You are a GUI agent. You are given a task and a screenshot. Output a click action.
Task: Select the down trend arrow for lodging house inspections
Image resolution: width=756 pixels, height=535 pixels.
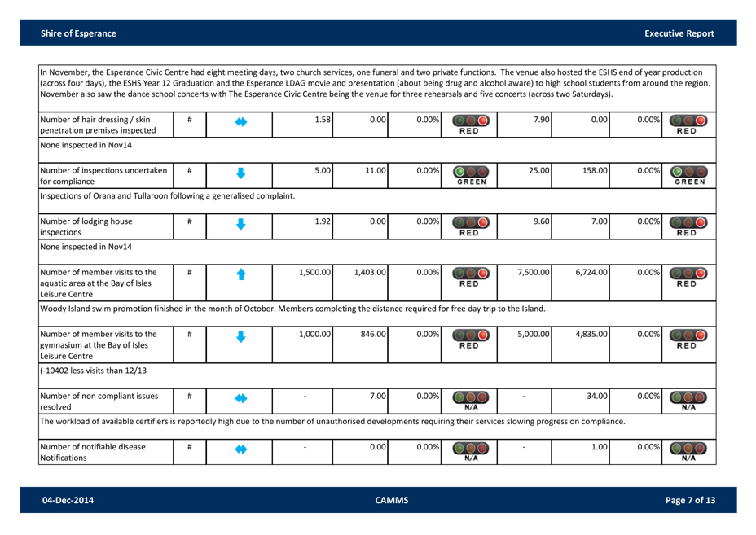coord(240,224)
